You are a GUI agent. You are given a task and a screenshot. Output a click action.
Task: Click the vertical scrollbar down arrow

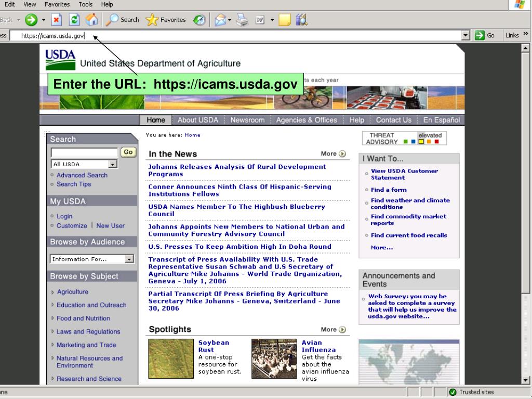coord(525,380)
